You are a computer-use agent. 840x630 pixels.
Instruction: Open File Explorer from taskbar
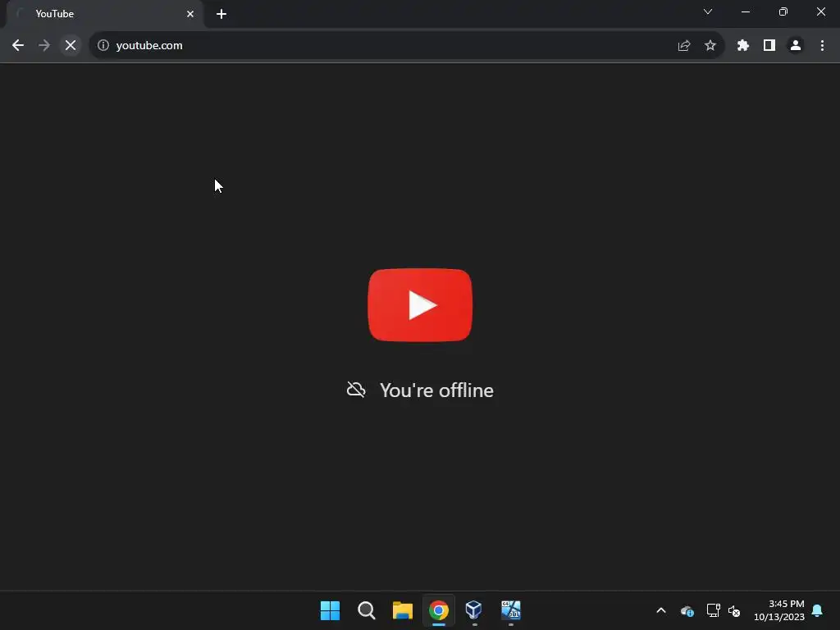pyautogui.click(x=402, y=610)
